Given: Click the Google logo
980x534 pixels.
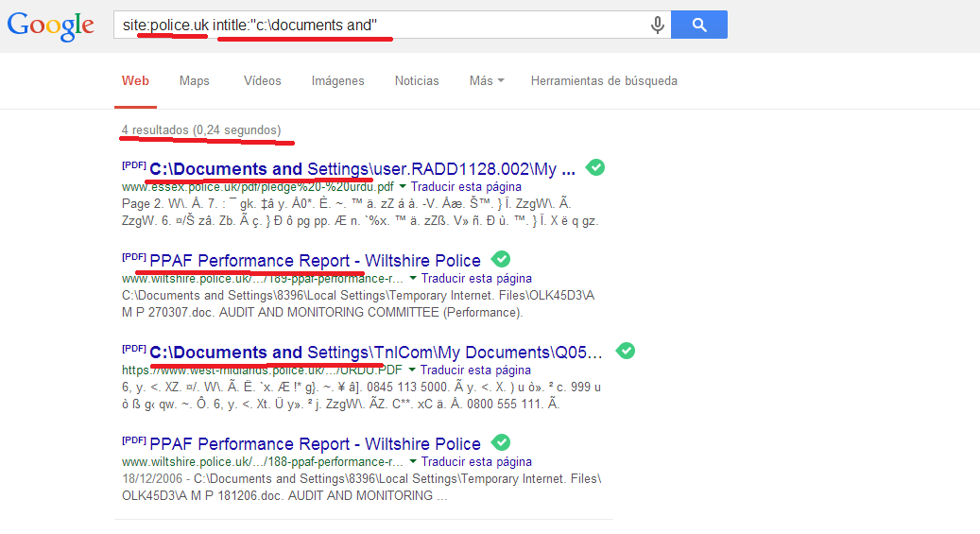Looking at the screenshot, I should coord(51,26).
